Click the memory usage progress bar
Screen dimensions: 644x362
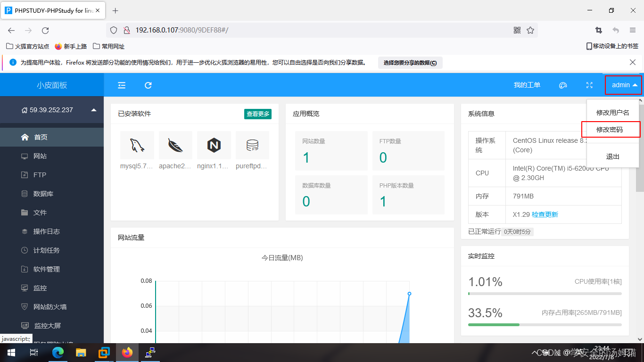coord(545,325)
